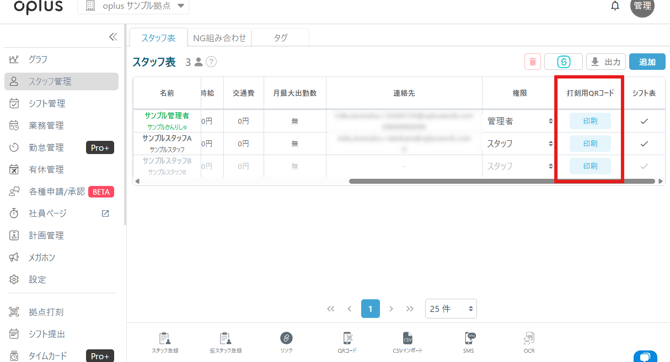Go to first page with double-left chevron
The width and height of the screenshot is (670, 362).
(330, 309)
